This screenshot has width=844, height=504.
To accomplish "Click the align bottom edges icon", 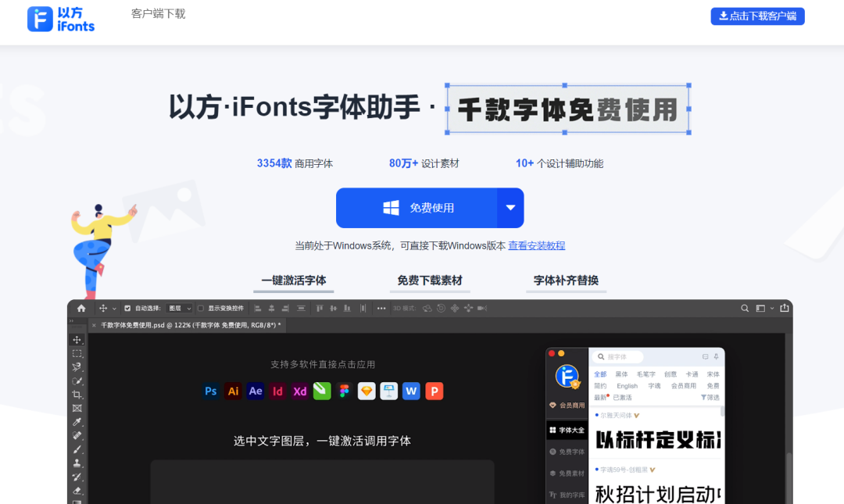I will pyautogui.click(x=347, y=309).
